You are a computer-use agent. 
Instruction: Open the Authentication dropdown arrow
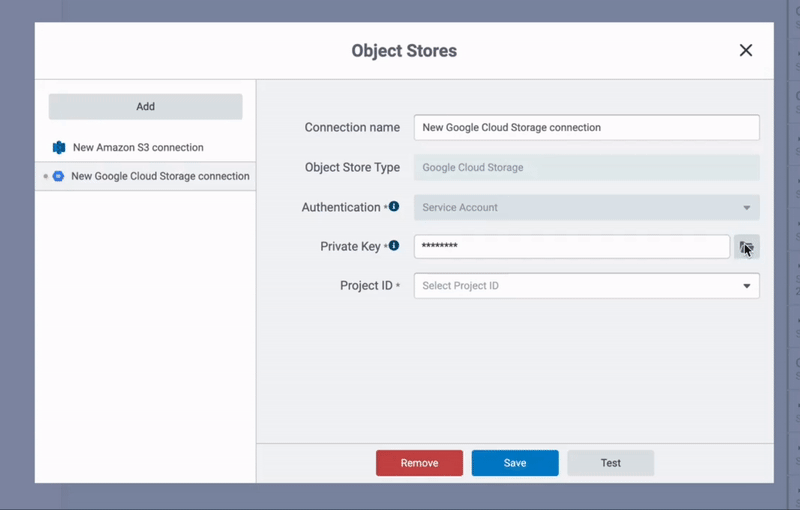click(746, 208)
